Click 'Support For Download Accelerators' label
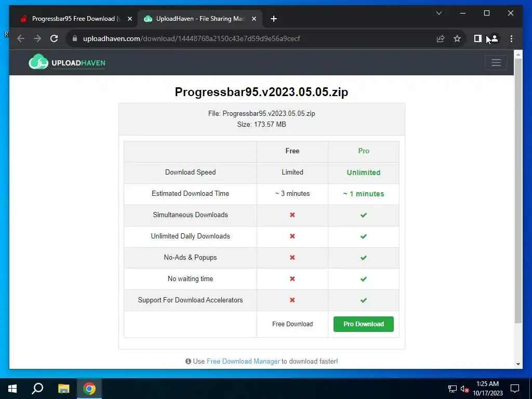 [190, 300]
